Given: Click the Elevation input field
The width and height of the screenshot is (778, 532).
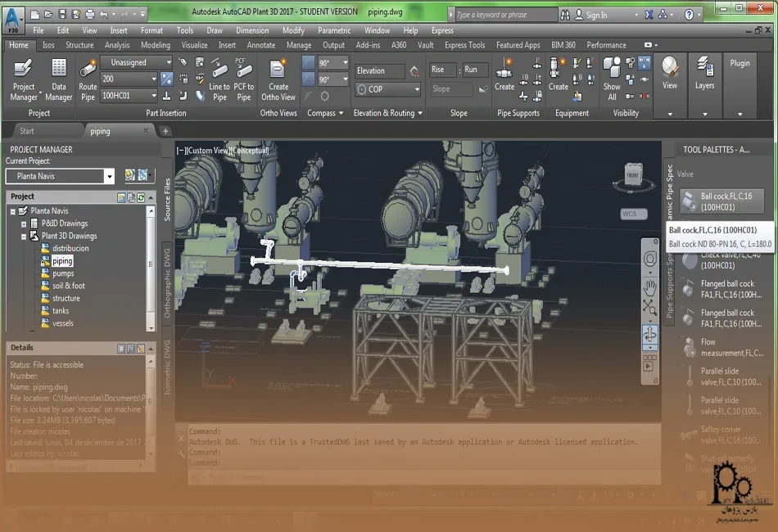Looking at the screenshot, I should click(379, 71).
